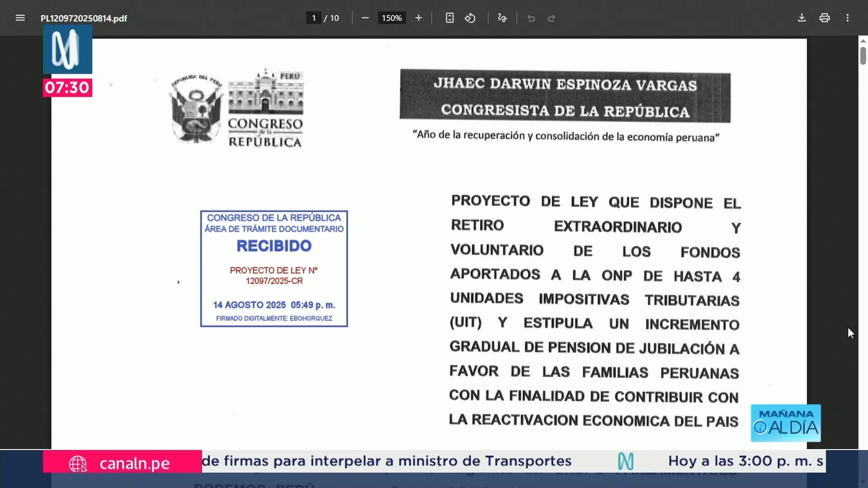
Task: Click the Mañana Al Día program logo
Action: [x=786, y=423]
